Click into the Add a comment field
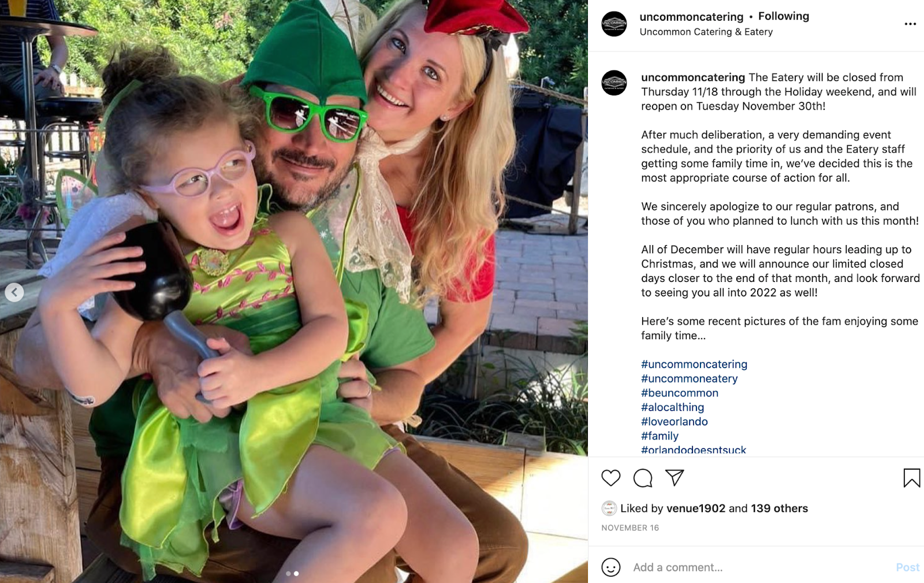 click(757, 567)
